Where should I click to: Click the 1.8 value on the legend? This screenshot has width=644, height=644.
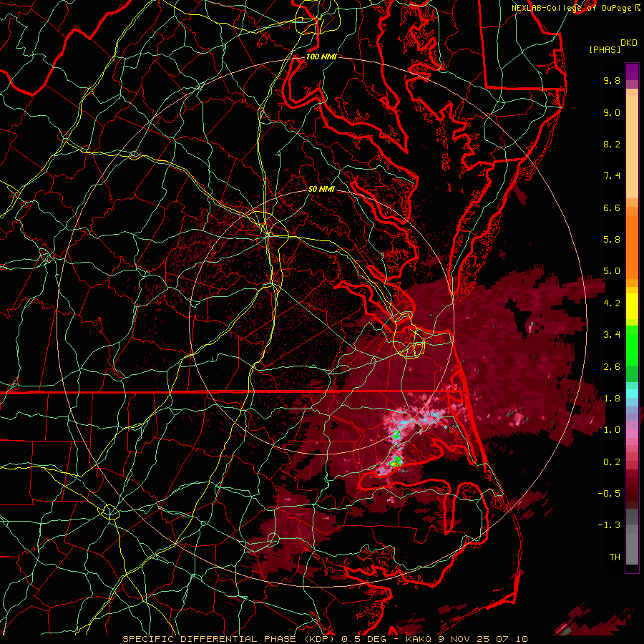pos(612,399)
